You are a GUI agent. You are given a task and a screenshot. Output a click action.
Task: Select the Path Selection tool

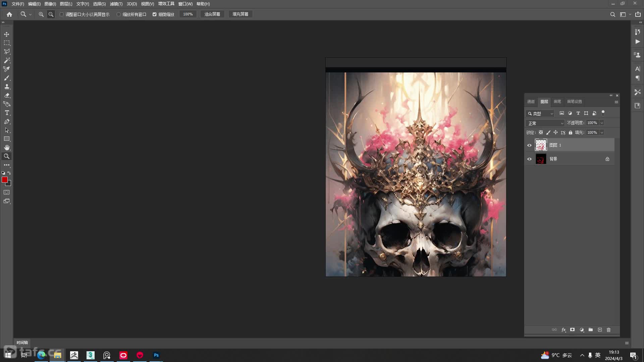(x=7, y=130)
